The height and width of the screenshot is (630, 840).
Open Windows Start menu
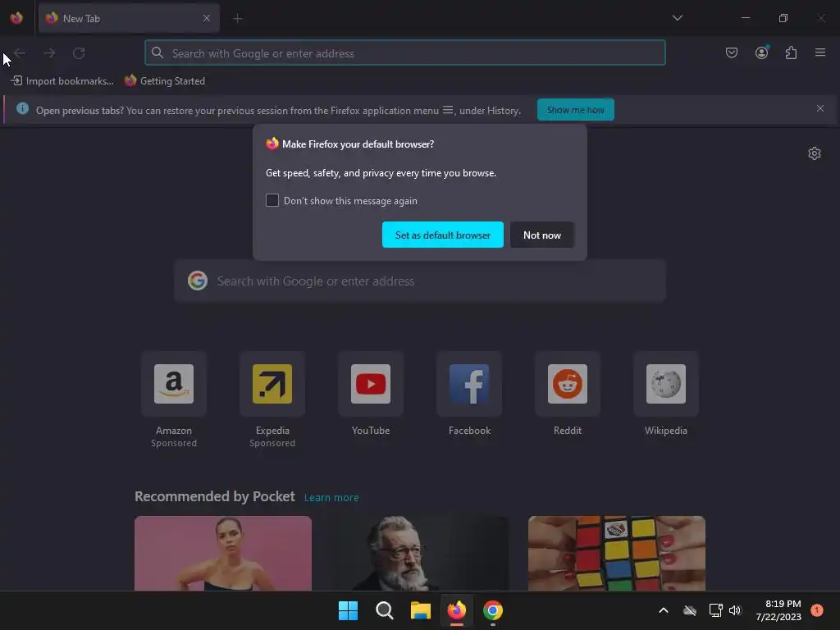348,610
